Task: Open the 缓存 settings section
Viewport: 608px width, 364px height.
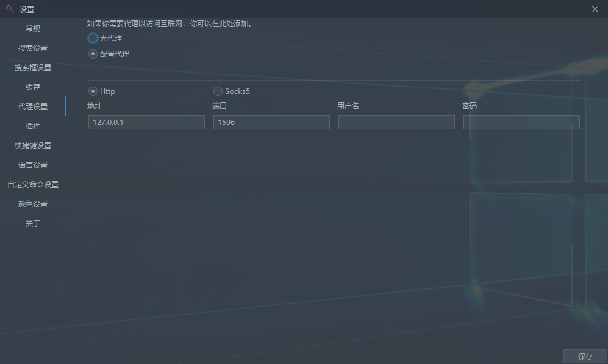Action: [x=33, y=87]
